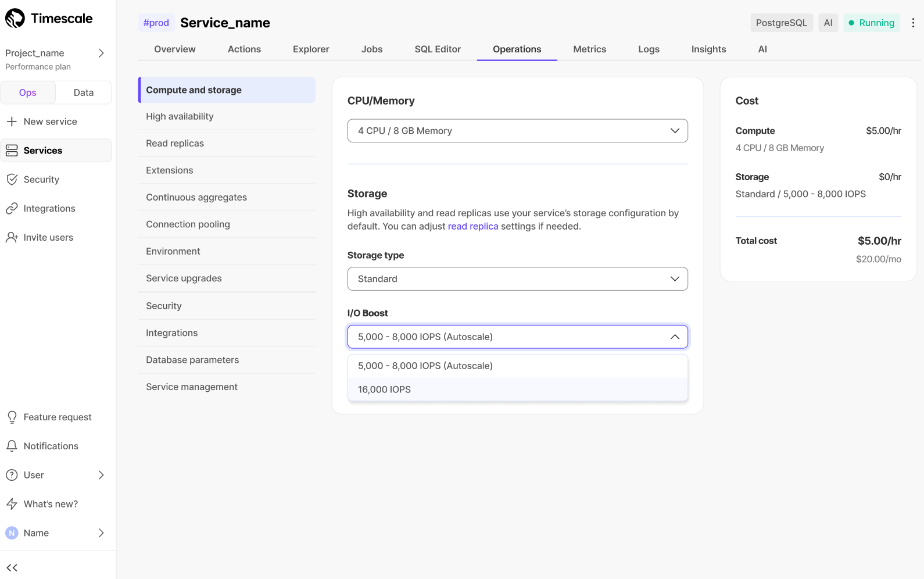
Task: Collapse the I/O Boost dropdown
Action: point(517,337)
